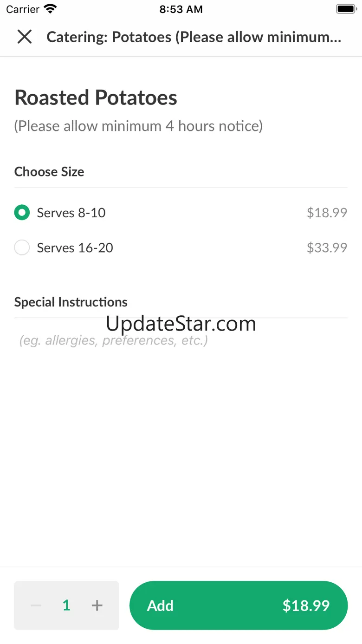Tap the Wi-Fi icon in status bar

pos(50,9)
